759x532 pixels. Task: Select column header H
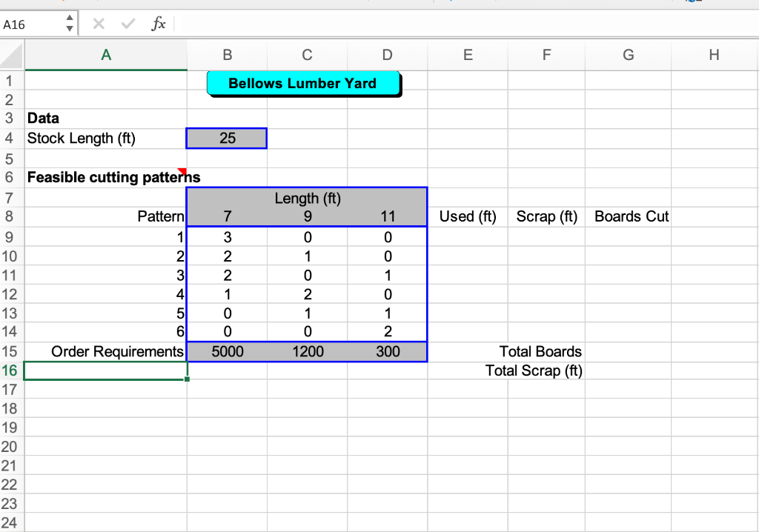click(714, 55)
